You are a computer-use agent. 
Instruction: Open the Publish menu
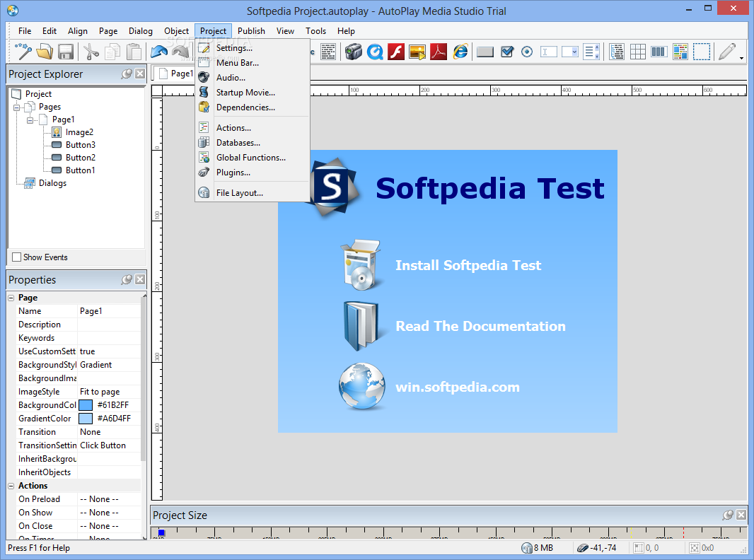click(x=251, y=31)
